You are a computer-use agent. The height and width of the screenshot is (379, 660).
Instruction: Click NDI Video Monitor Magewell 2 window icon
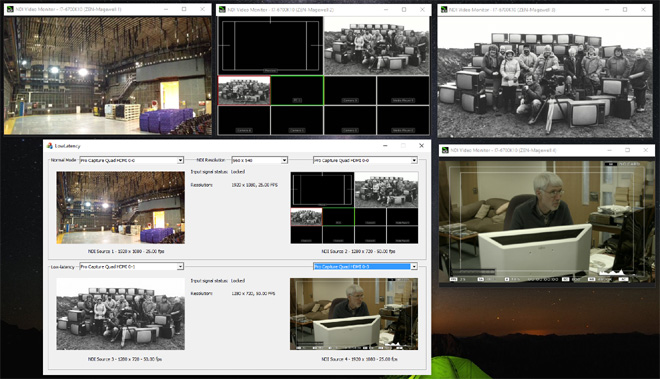[222, 9]
